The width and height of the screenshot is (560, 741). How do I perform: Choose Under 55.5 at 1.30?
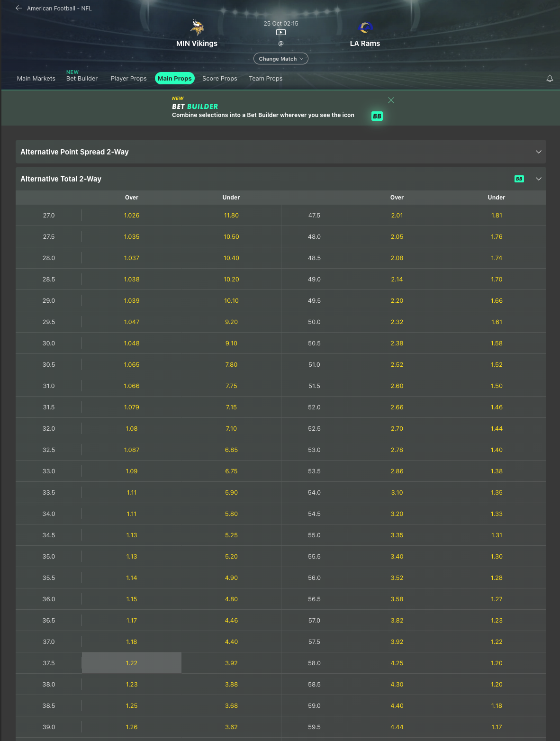pos(497,556)
